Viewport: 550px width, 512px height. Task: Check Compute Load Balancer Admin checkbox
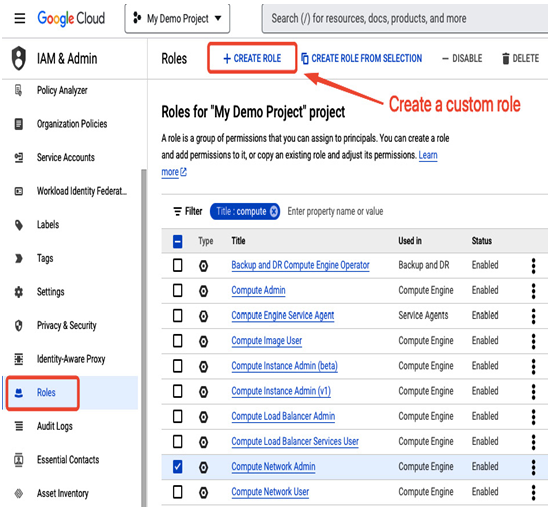[178, 417]
